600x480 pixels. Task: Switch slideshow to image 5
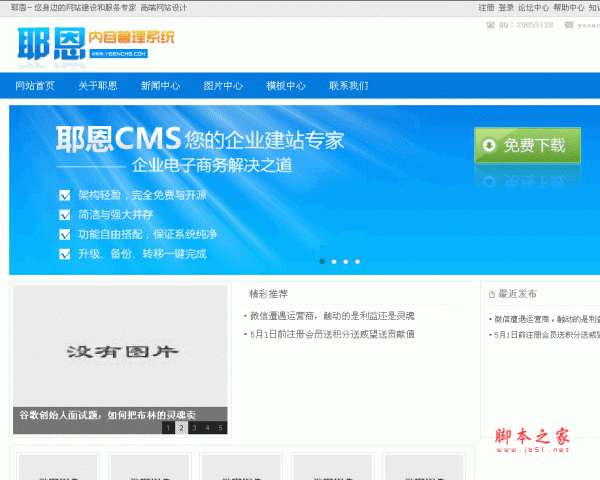pos(220,428)
